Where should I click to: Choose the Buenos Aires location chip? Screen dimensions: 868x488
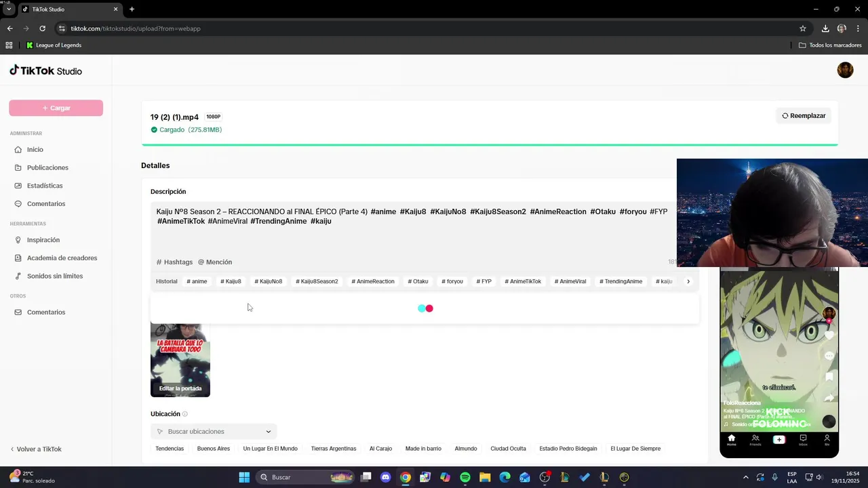pos(214,449)
